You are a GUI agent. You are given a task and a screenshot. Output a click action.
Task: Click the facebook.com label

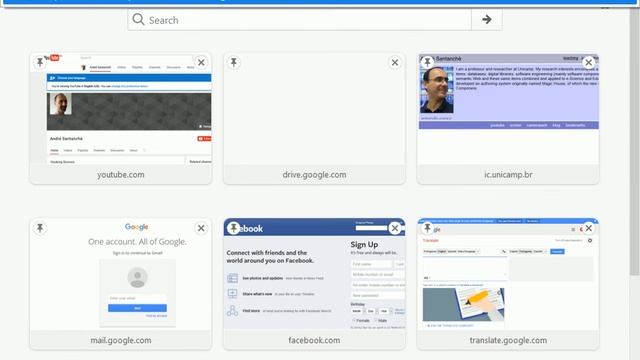click(314, 340)
